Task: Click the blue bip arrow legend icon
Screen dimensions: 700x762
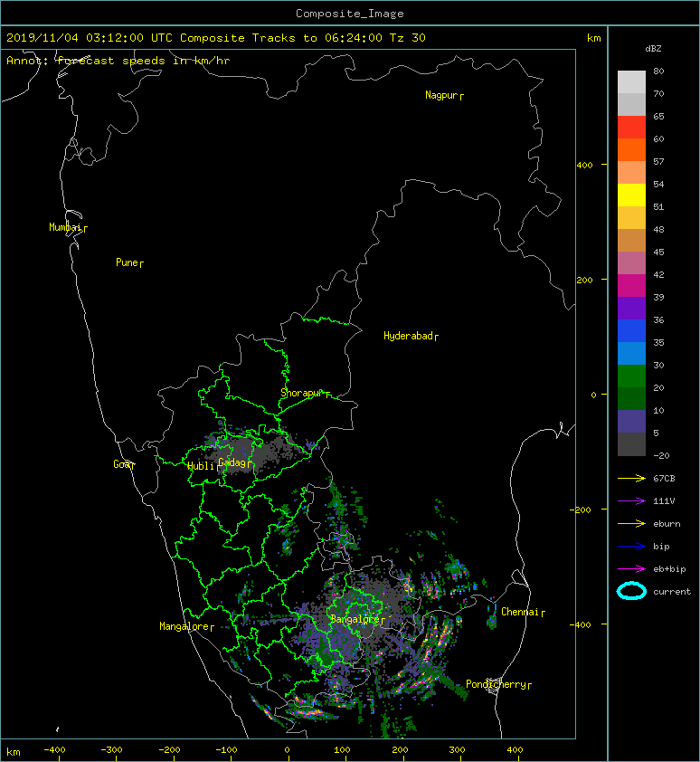Action: pyautogui.click(x=631, y=547)
